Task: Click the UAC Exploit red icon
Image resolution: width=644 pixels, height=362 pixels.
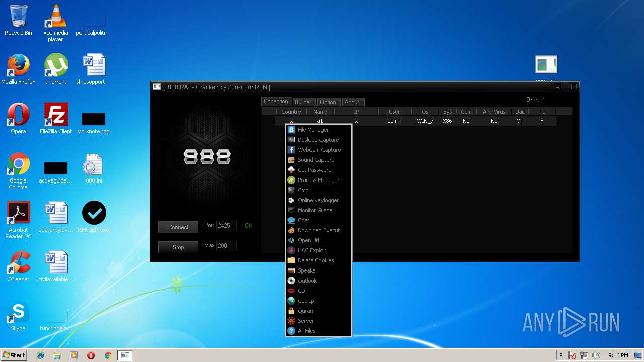Action: click(291, 250)
